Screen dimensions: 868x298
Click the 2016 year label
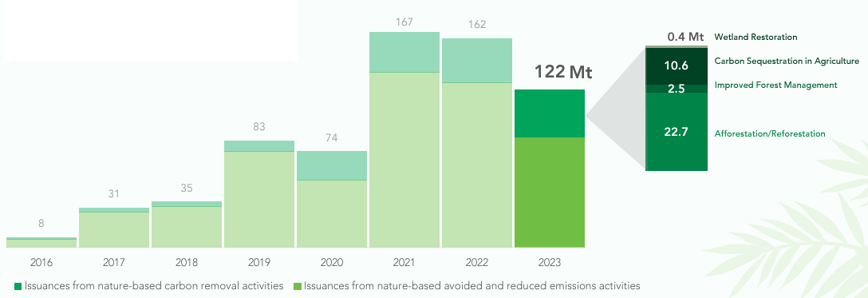(41, 262)
